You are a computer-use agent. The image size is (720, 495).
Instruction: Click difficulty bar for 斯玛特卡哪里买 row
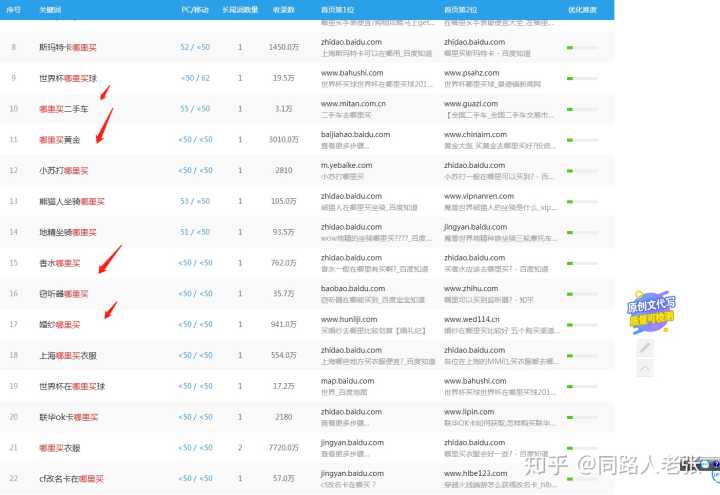coord(582,47)
